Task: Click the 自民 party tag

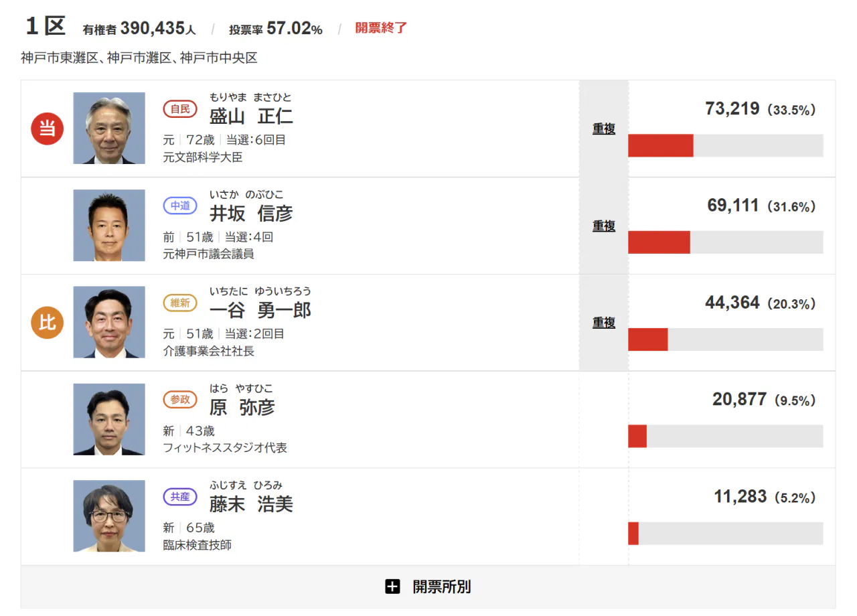Action: 180,109
